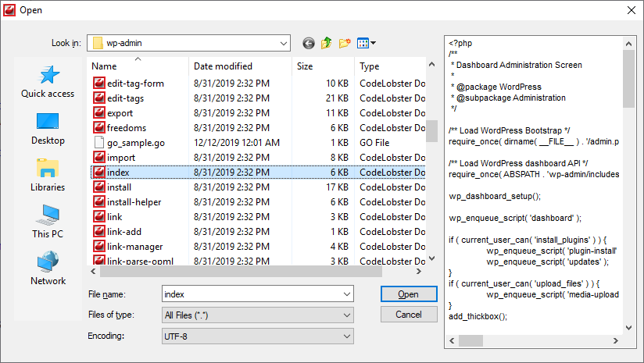Click into the File name text field
644x363 pixels.
pos(252,294)
